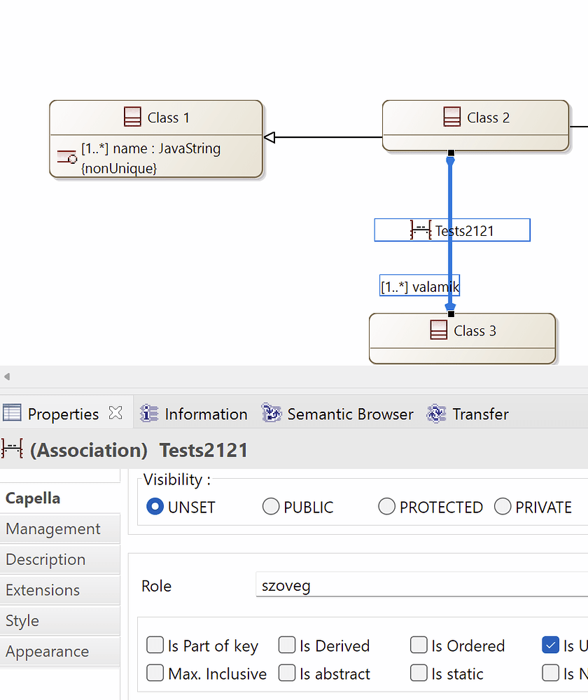This screenshot has height=700, width=588.
Task: Enable the Is Derived checkbox
Action: [286, 645]
